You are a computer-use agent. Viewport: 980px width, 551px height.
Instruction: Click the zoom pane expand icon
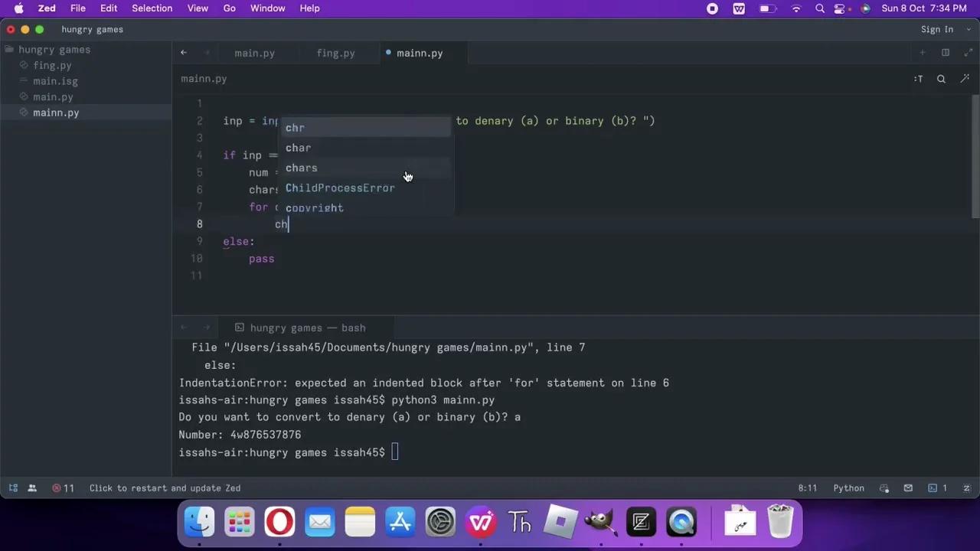[x=966, y=53]
